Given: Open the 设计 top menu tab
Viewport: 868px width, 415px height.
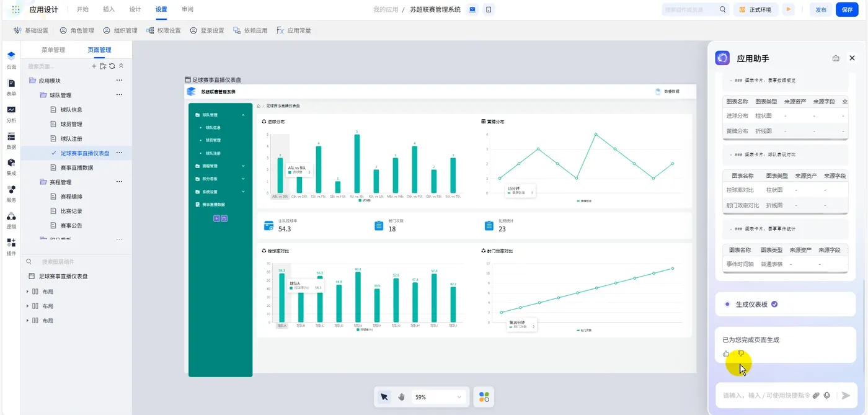Looking at the screenshot, I should [135, 9].
